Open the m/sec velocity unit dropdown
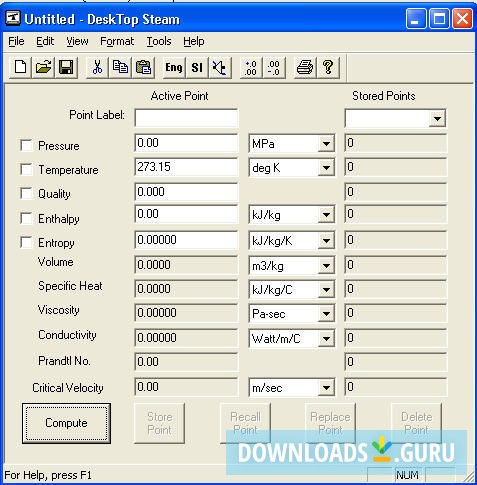This screenshot has width=477, height=485. coord(326,388)
